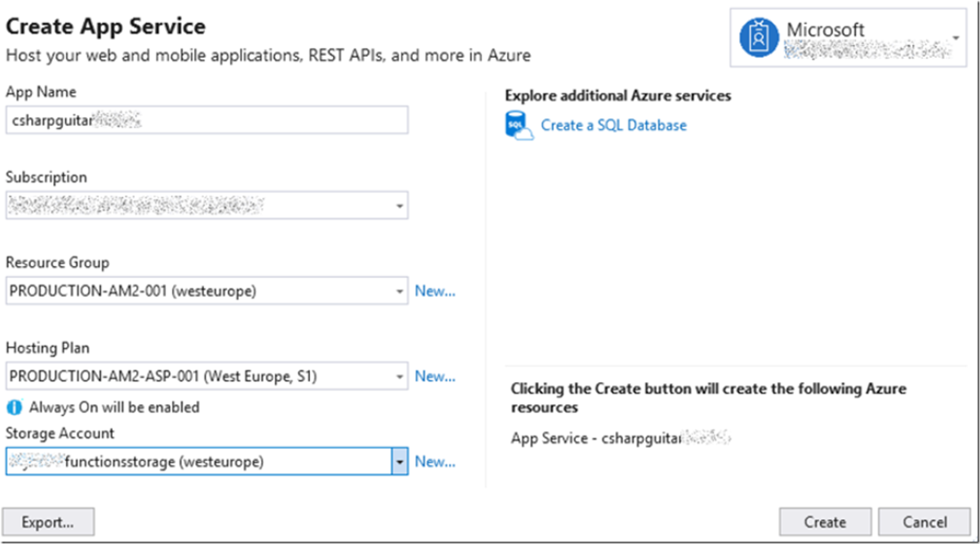The height and width of the screenshot is (544, 980).
Task: Click the SQL Database icon
Action: (519, 125)
